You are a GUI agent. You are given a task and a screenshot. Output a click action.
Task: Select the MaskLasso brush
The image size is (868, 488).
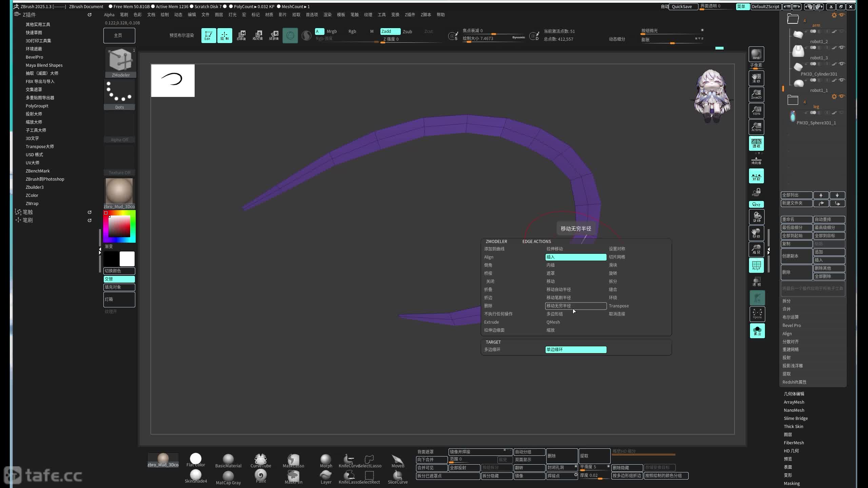tap(293, 461)
